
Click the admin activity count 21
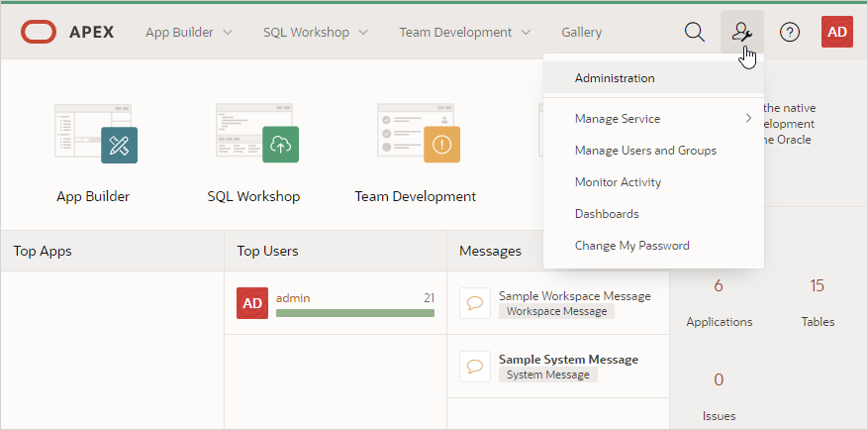(x=429, y=298)
